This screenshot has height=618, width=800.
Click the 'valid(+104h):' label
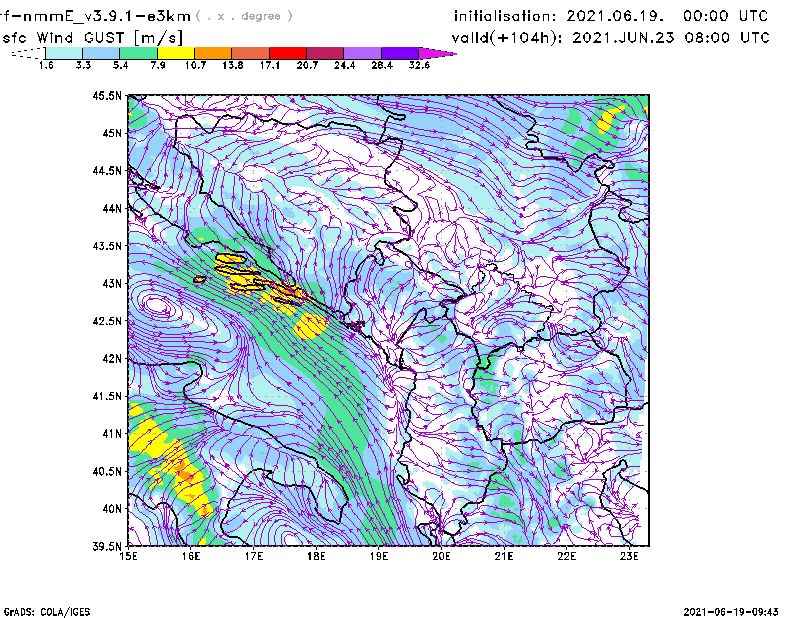point(507,38)
